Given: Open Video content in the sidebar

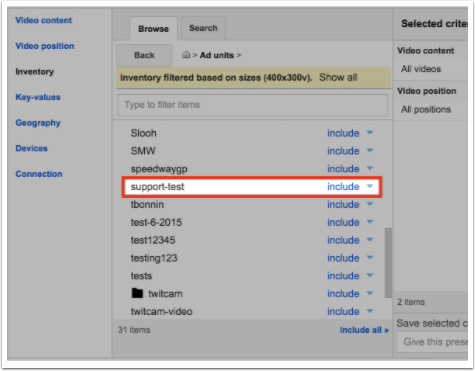Looking at the screenshot, I should click(x=43, y=20).
